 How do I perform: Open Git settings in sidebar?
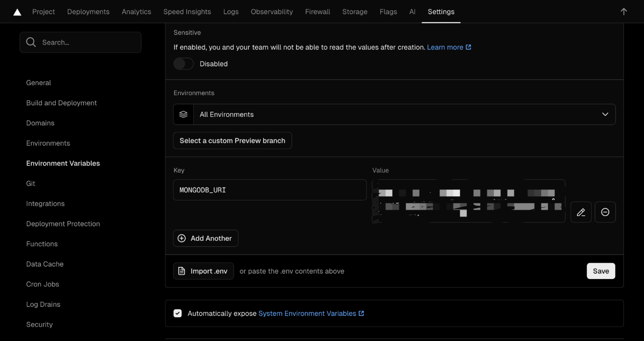31,183
